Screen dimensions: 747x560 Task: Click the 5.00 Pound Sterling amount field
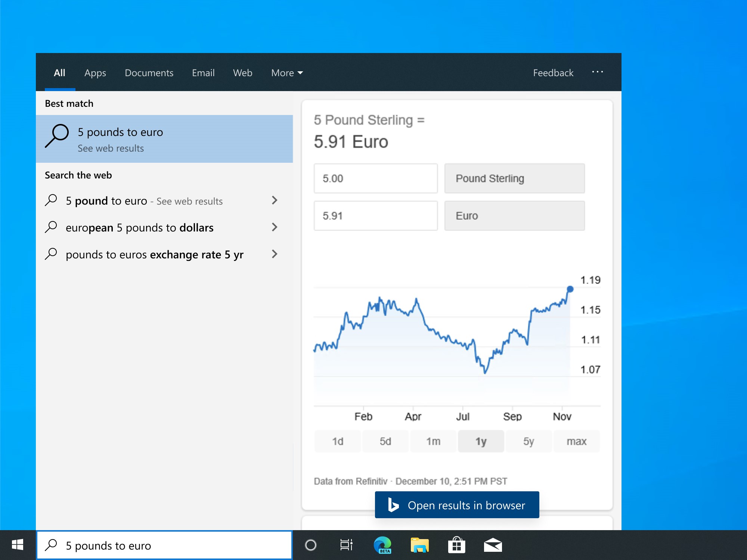click(x=375, y=178)
